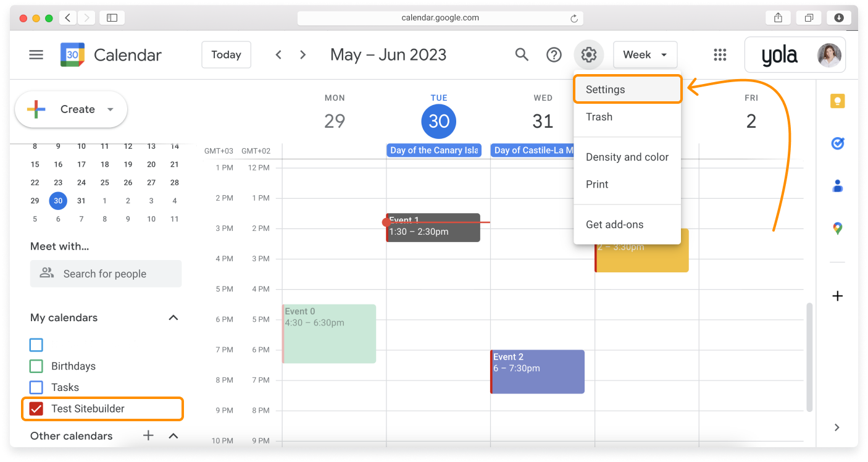This screenshot has height=462, width=868.
Task: Click the Create button
Action: tap(70, 109)
